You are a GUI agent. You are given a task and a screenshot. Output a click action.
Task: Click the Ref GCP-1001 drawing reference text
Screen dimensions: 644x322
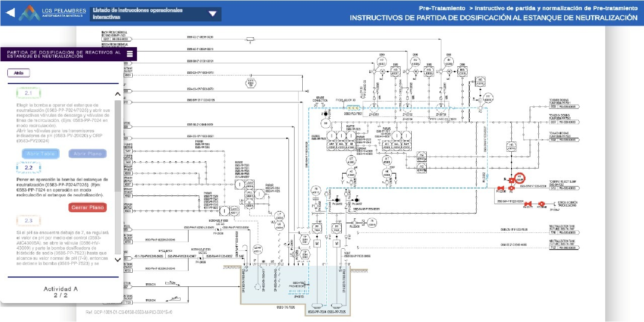pyautogui.click(x=129, y=312)
